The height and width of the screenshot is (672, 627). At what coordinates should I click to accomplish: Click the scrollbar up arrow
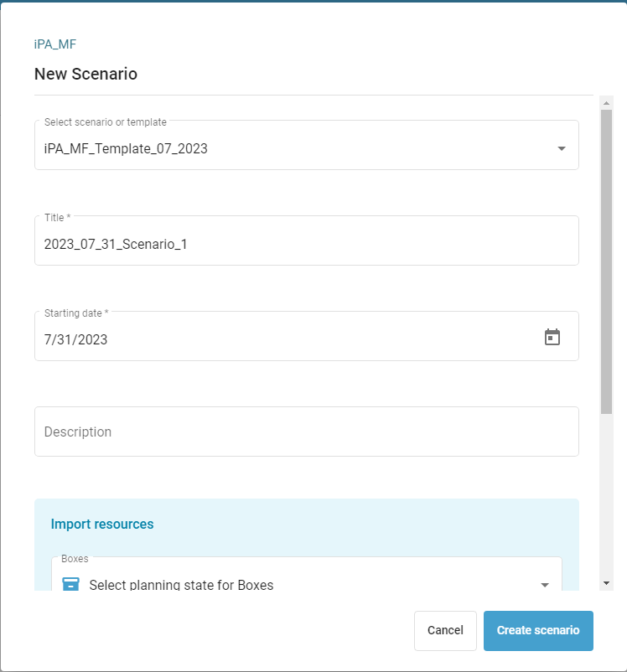coord(606,103)
